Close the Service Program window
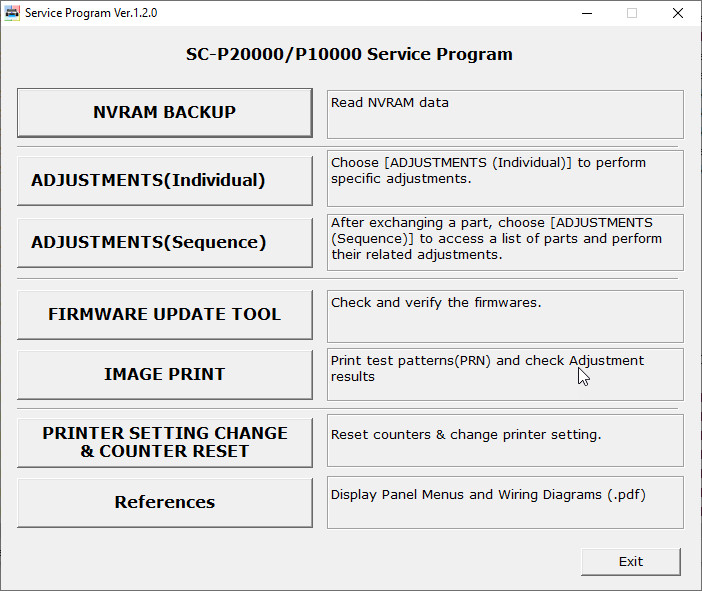Image resolution: width=702 pixels, height=591 pixels. [x=678, y=13]
